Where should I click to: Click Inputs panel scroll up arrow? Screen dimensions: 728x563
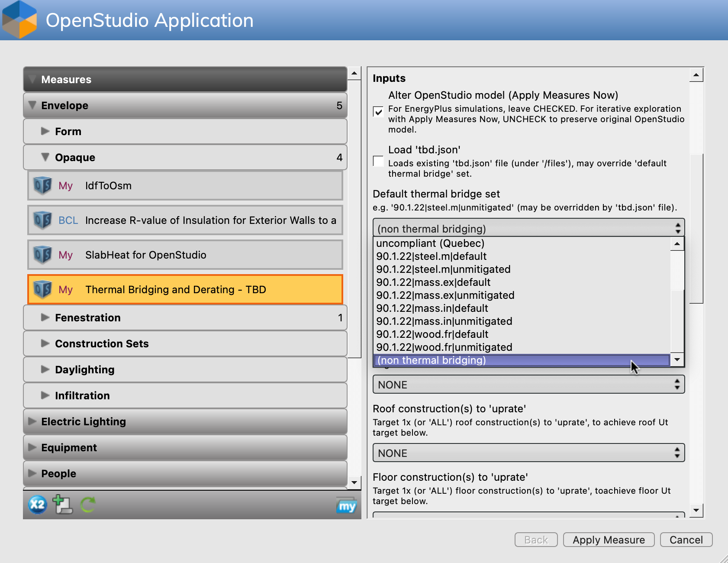[x=696, y=75]
